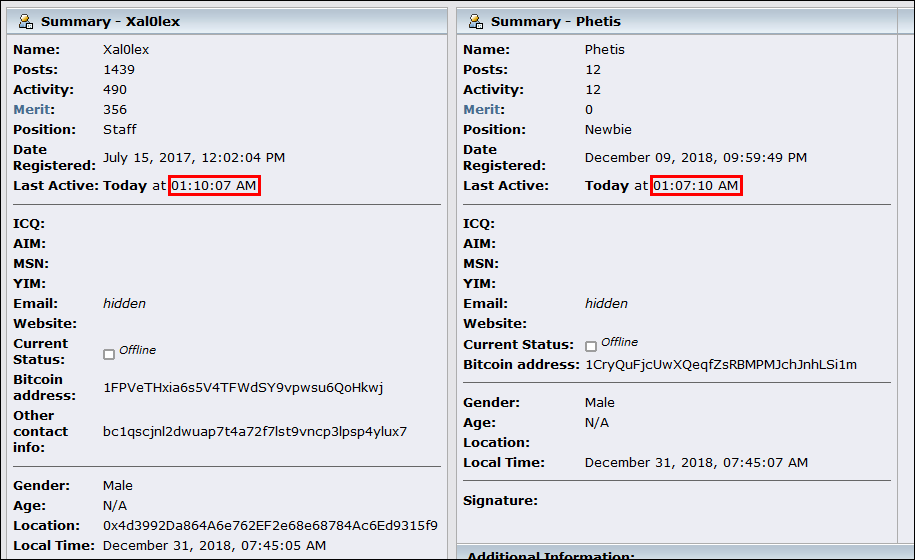Select the bc1qscjnl2dwuap7t4a72f7lst9vncp3lpsp4ylux7 contact info
This screenshot has height=560, width=915.
(255, 432)
